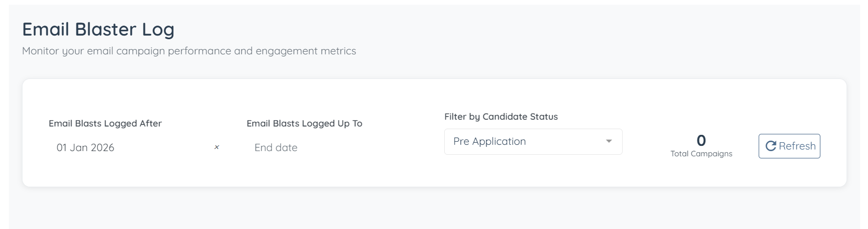Image resolution: width=868 pixels, height=229 pixels.
Task: Click the Filter by Candidate Status label
Action: pos(501,117)
